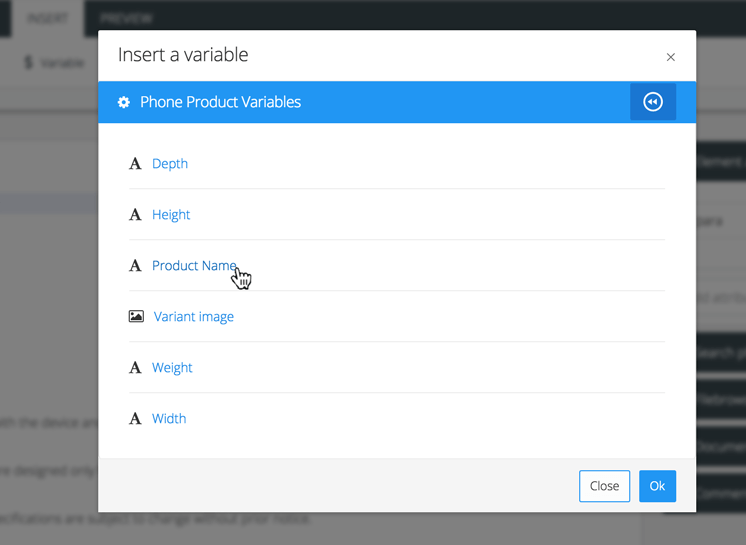This screenshot has height=545, width=746.
Task: Click the text-type icon beside Depth
Action: (x=135, y=164)
